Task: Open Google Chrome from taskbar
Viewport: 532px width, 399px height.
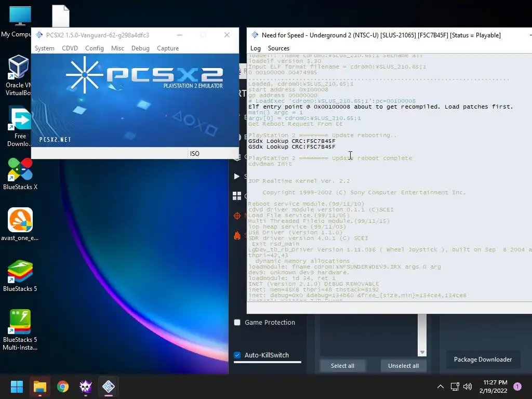Action: (63, 387)
